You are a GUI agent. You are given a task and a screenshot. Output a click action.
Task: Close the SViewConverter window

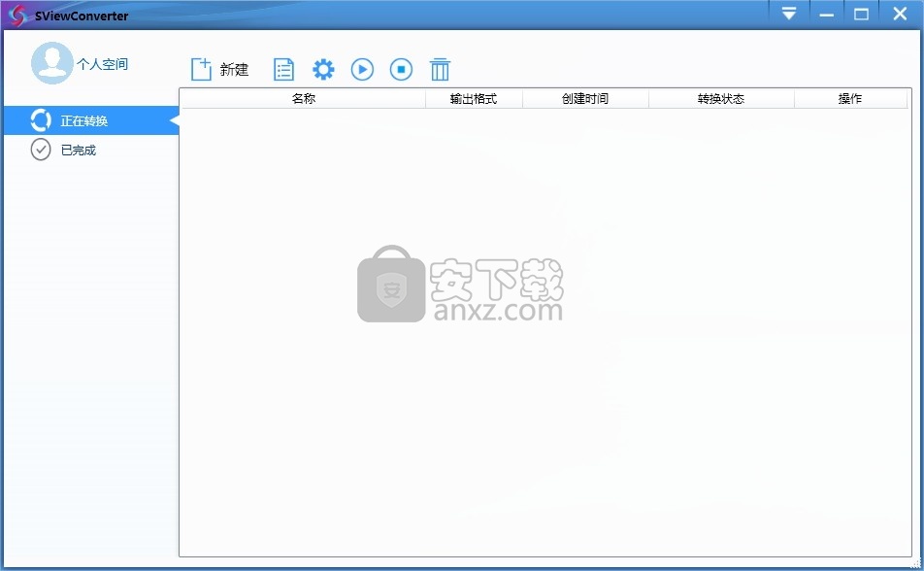(900, 14)
